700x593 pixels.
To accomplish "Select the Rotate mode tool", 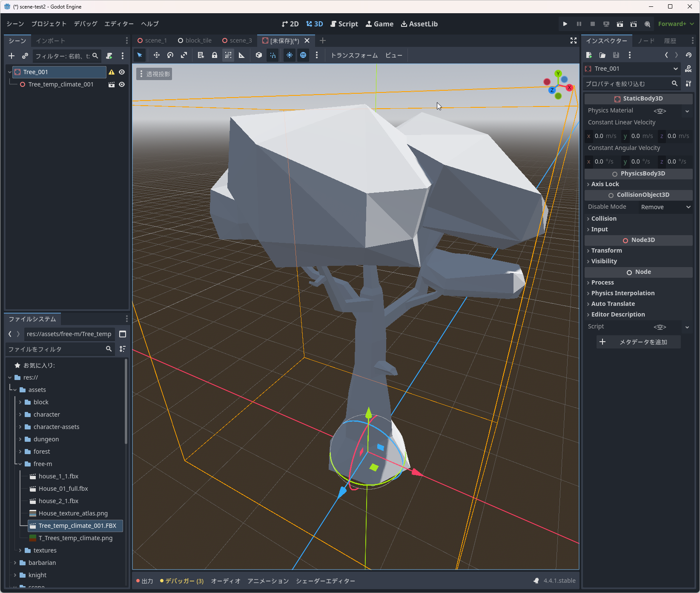I will pos(170,55).
